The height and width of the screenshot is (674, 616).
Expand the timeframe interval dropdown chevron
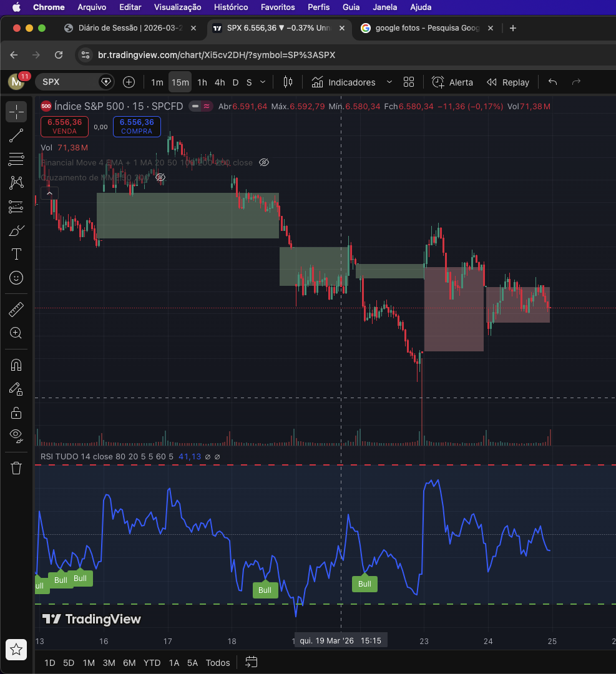point(263,82)
